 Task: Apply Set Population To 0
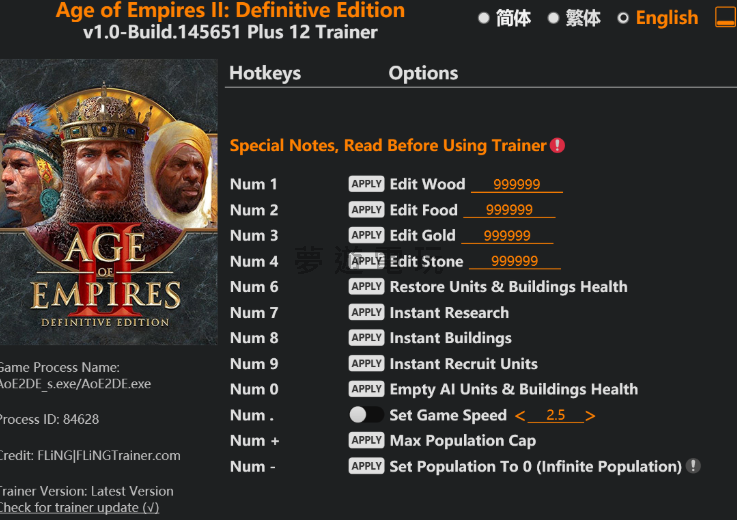366,466
